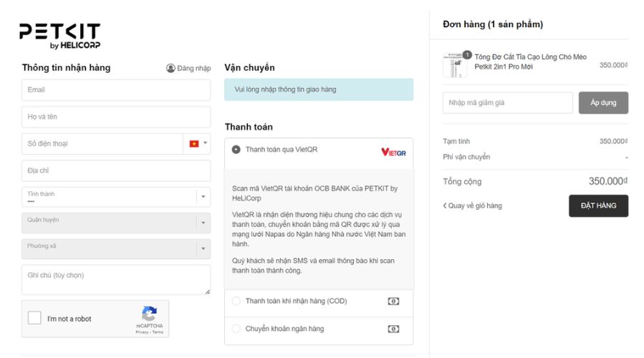Screen dimensions: 644x358
Task: Open the Tỉnh thành dropdown
Action: [x=116, y=197]
